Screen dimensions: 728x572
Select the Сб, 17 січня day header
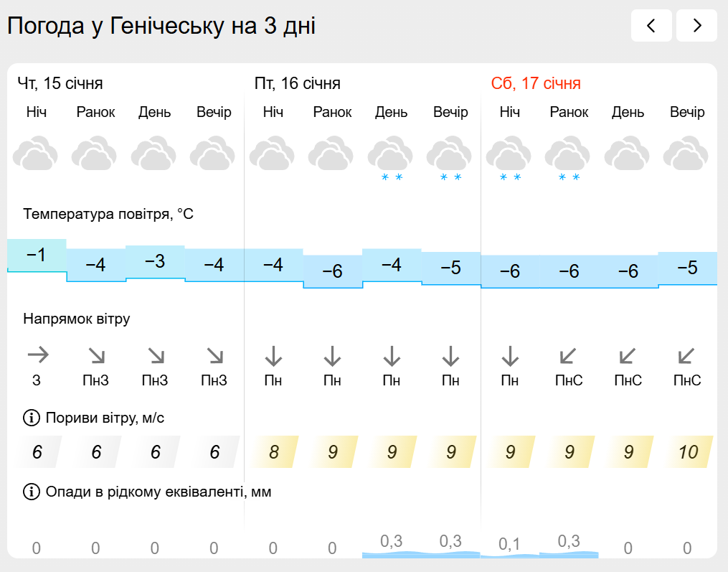(536, 83)
